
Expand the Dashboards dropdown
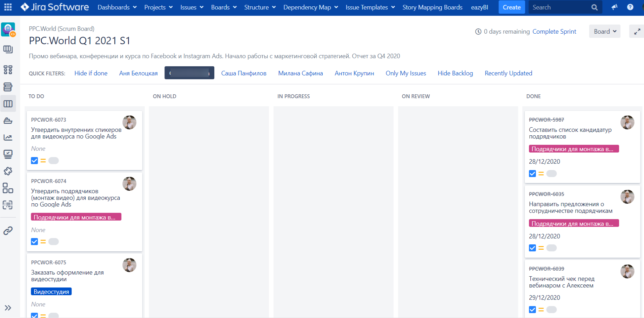pyautogui.click(x=117, y=7)
